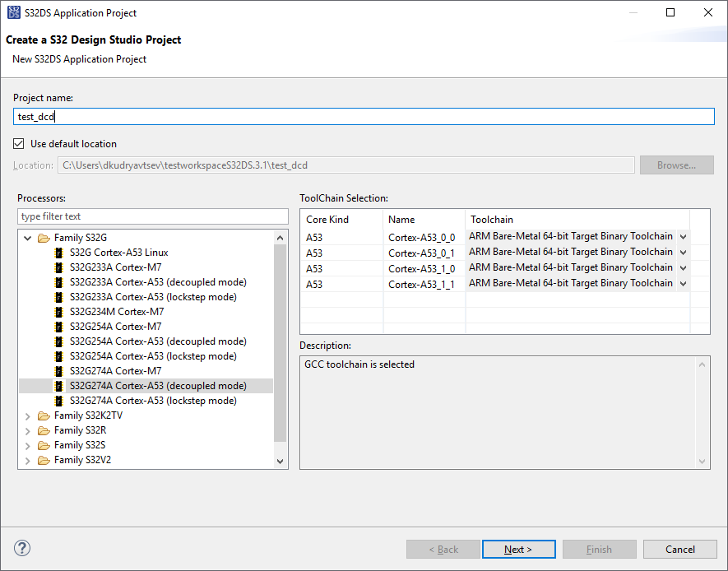Expand the Family S32V2 tree node
The image size is (728, 571).
28,460
